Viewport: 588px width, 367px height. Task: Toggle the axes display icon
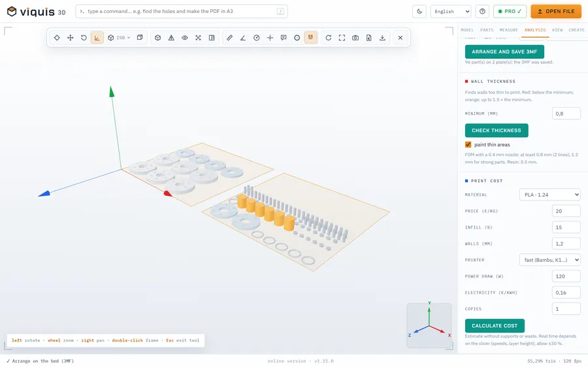[x=97, y=37]
